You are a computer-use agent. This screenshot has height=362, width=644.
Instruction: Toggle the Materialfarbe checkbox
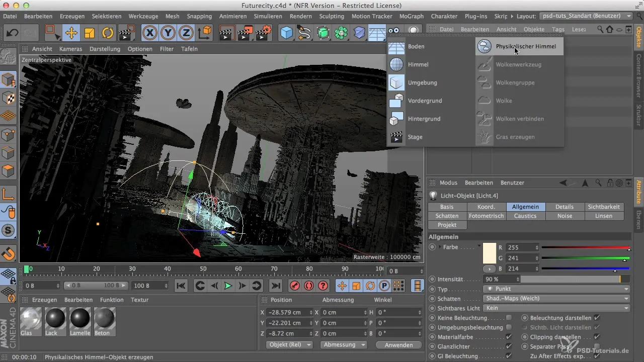click(x=509, y=337)
